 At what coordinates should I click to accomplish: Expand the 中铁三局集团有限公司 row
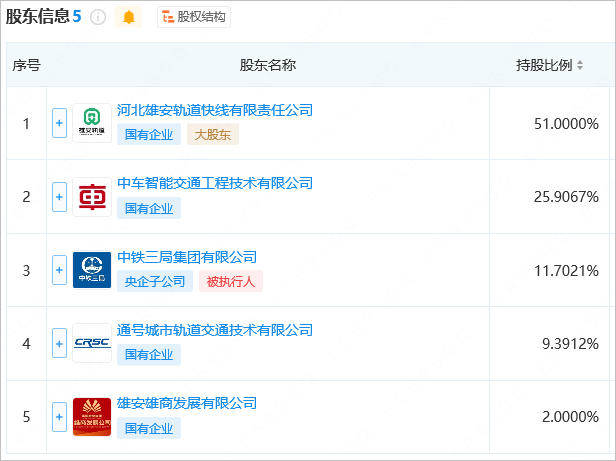click(59, 270)
